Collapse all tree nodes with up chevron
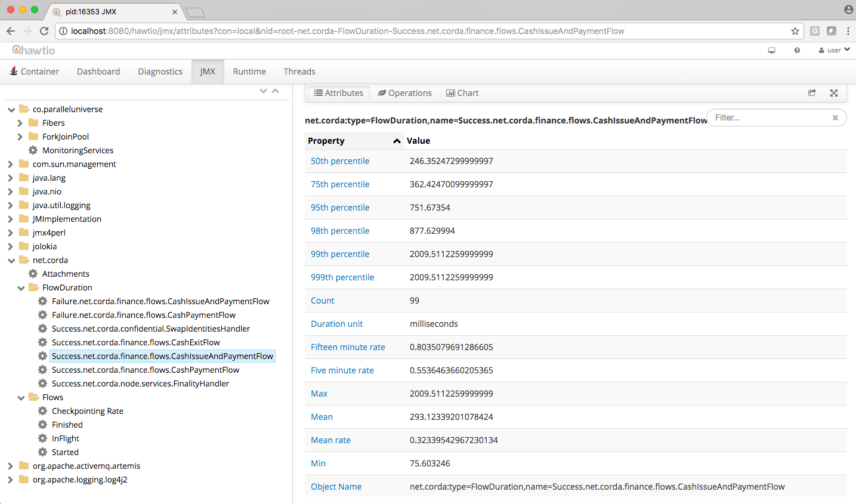 (x=276, y=91)
